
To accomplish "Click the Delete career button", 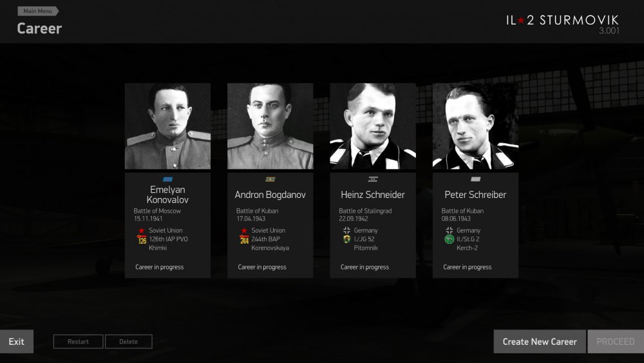I will pos(129,342).
